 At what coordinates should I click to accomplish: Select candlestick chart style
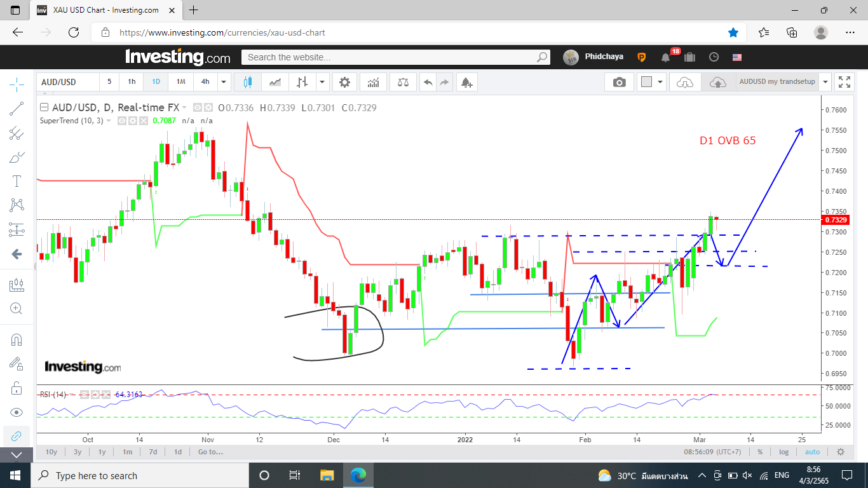point(247,82)
